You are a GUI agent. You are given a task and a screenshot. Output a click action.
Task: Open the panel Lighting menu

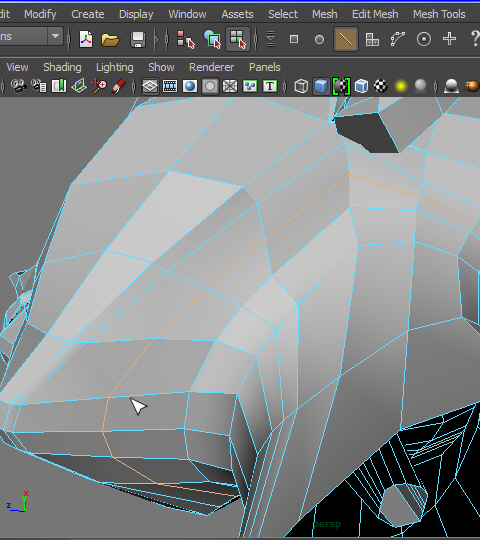pos(115,67)
